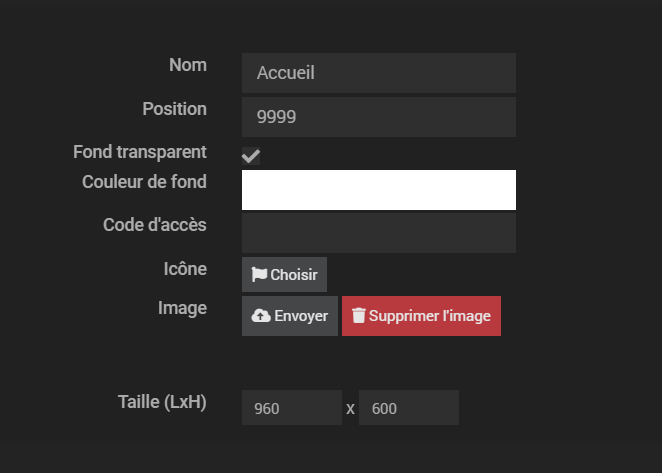Click the Nom field containing Accueil
The height and width of the screenshot is (473, 662).
[378, 73]
